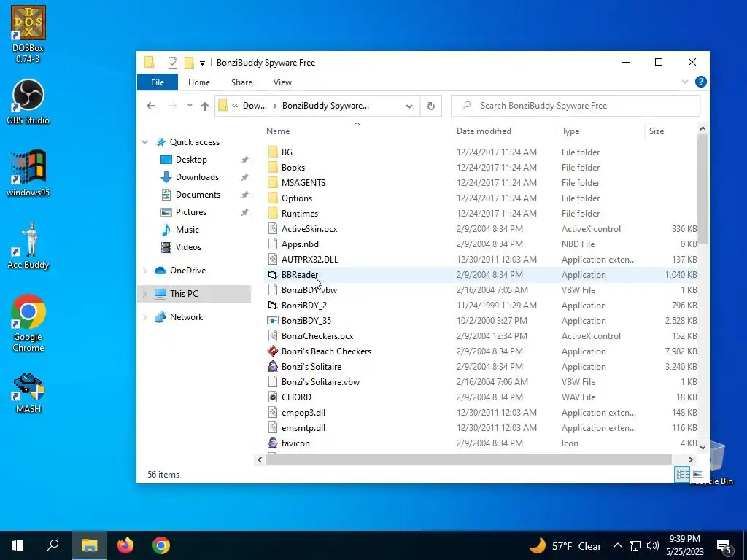This screenshot has width=747, height=560.
Task: Click the Properties quick access toolbar icon
Action: pos(173,63)
